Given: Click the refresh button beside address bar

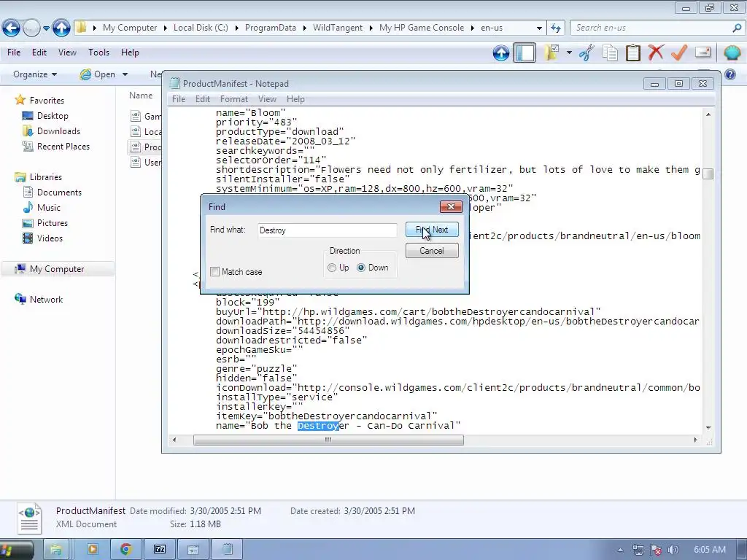Looking at the screenshot, I should point(555,28).
